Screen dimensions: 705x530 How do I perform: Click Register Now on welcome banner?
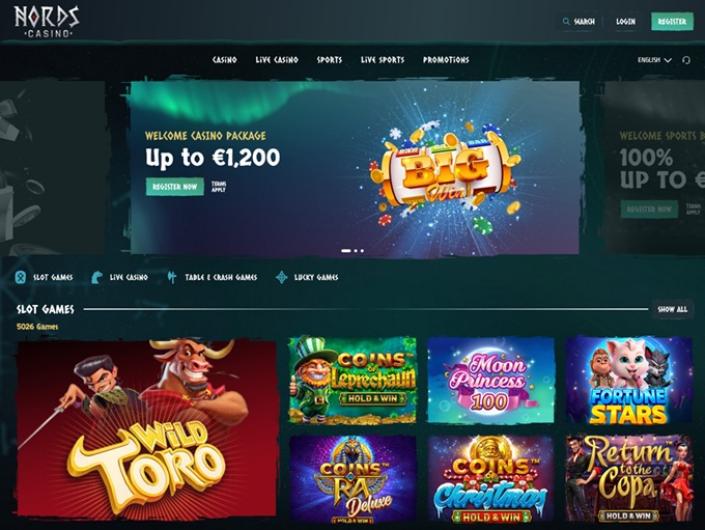(174, 187)
